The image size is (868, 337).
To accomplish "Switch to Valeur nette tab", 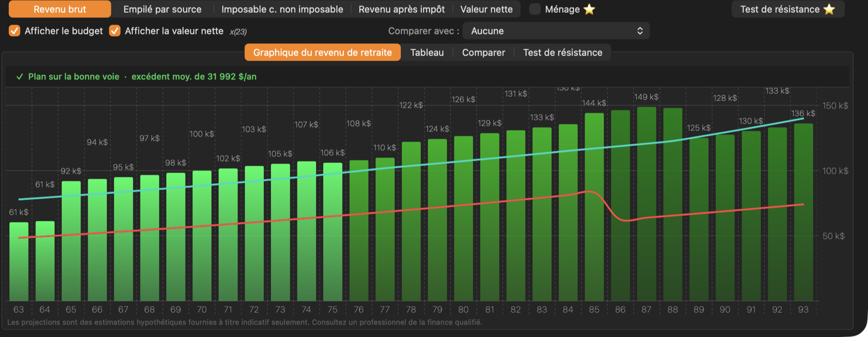I will [x=486, y=9].
